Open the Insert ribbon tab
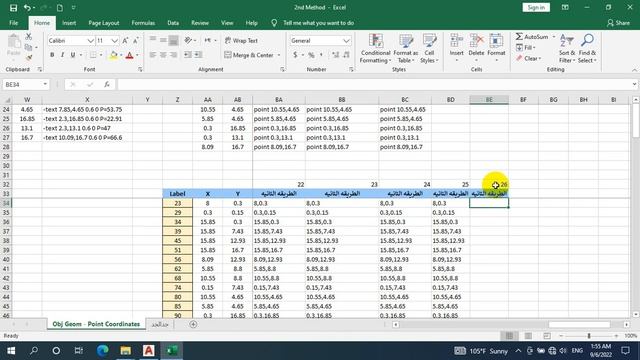This screenshot has width=640, height=360. tap(69, 23)
